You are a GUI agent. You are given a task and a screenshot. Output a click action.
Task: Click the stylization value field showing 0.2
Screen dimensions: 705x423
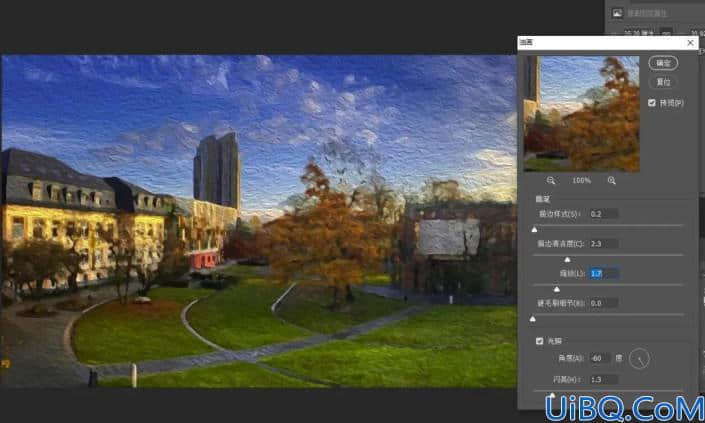tap(603, 214)
